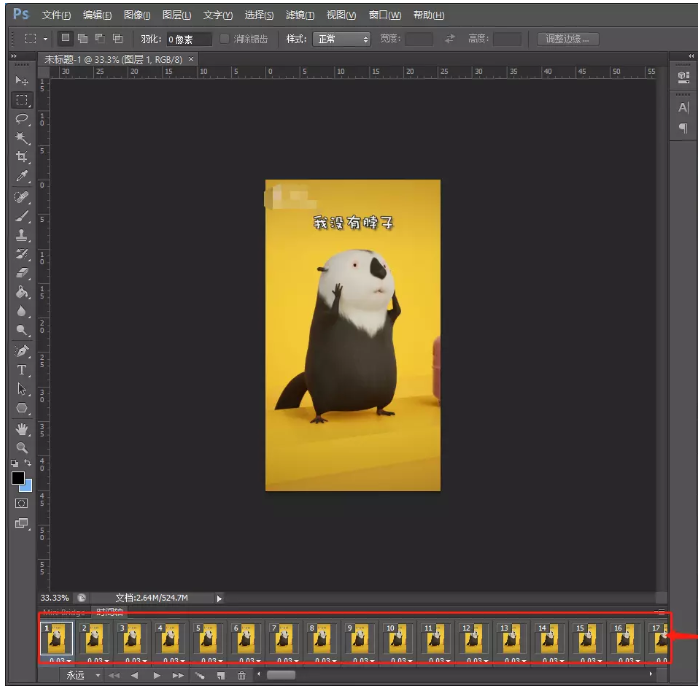Open frame 1 delay time dropdown

[60, 660]
